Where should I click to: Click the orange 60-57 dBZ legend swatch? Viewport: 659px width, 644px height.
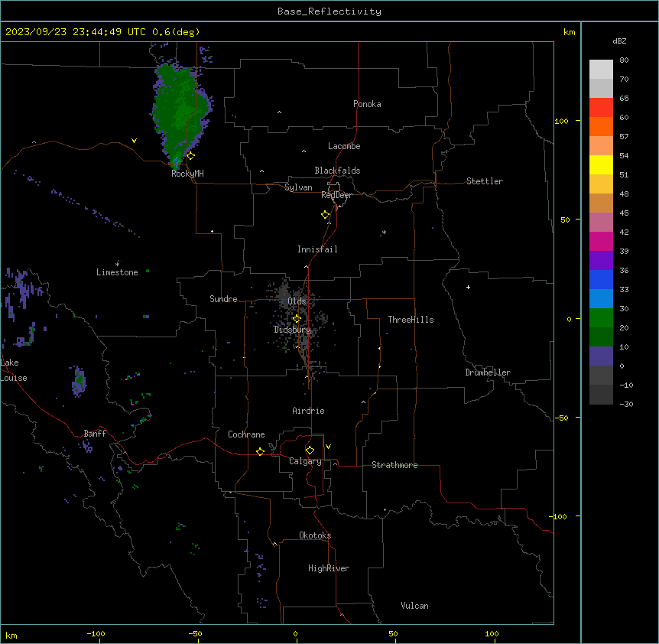(x=601, y=126)
